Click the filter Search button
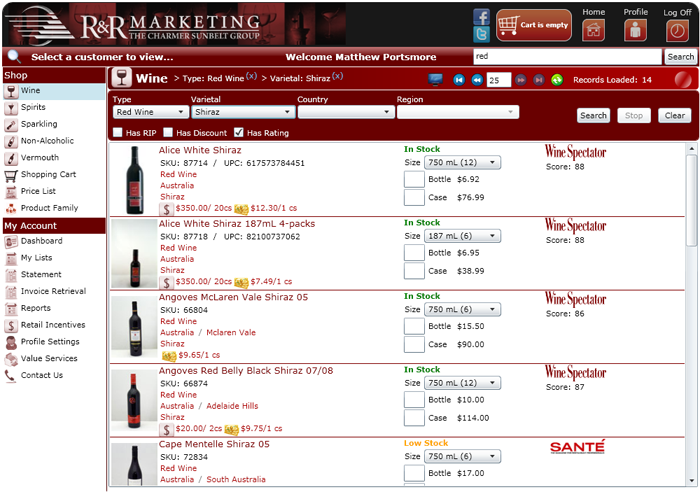700x492 pixels. click(x=593, y=116)
